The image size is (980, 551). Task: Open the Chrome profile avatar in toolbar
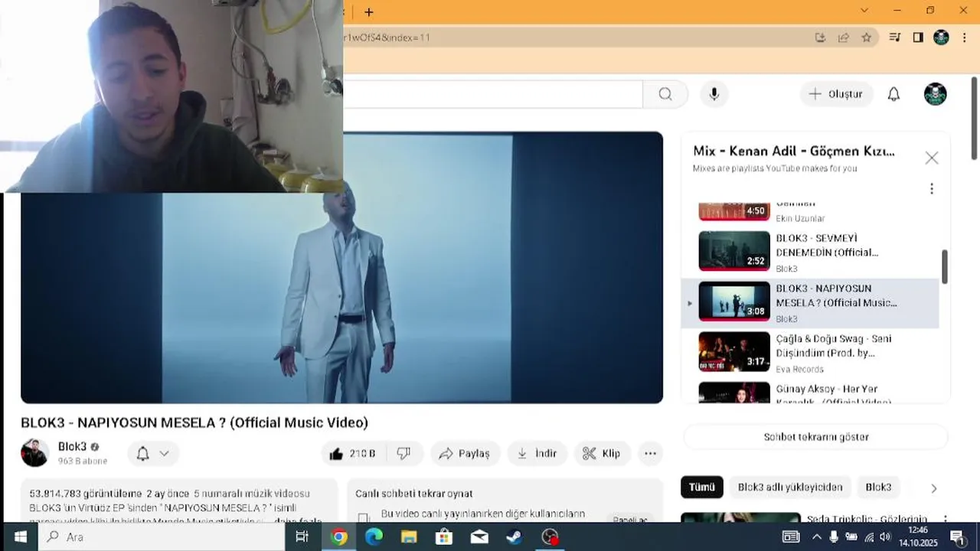[941, 37]
